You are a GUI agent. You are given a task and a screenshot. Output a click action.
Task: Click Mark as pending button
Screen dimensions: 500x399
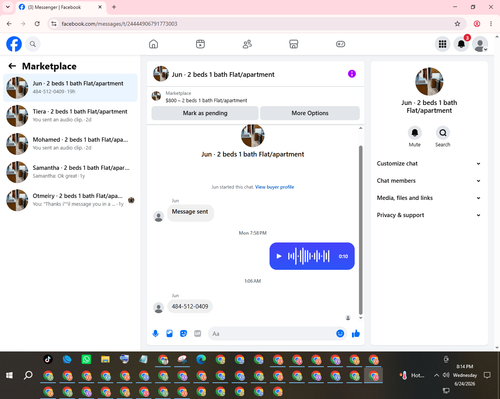[x=205, y=113]
